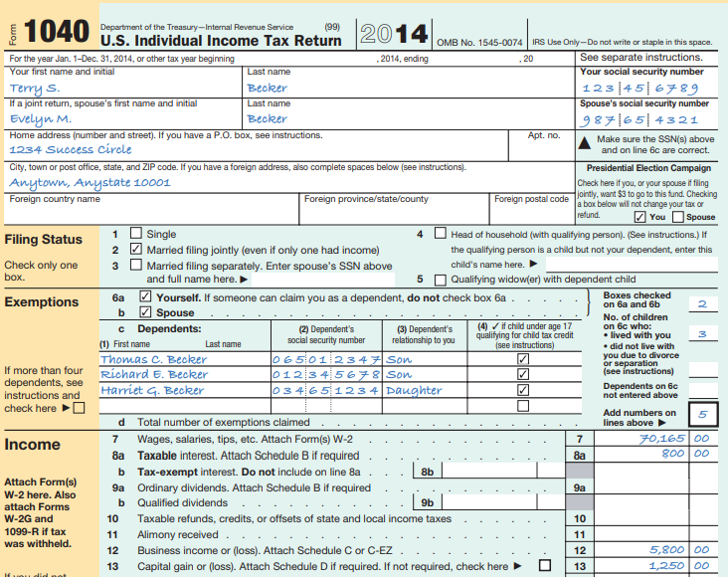Tick Married filing separately checkbox
This screenshot has height=577, width=728.
click(136, 265)
